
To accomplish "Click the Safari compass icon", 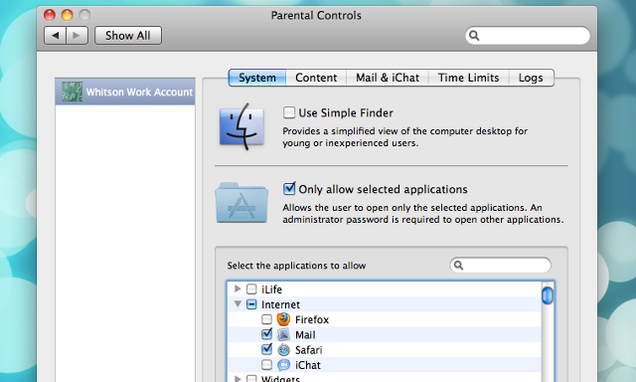I will [284, 350].
